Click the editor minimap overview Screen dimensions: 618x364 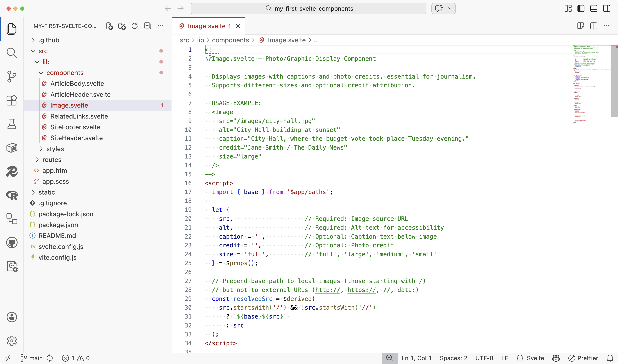(x=592, y=84)
